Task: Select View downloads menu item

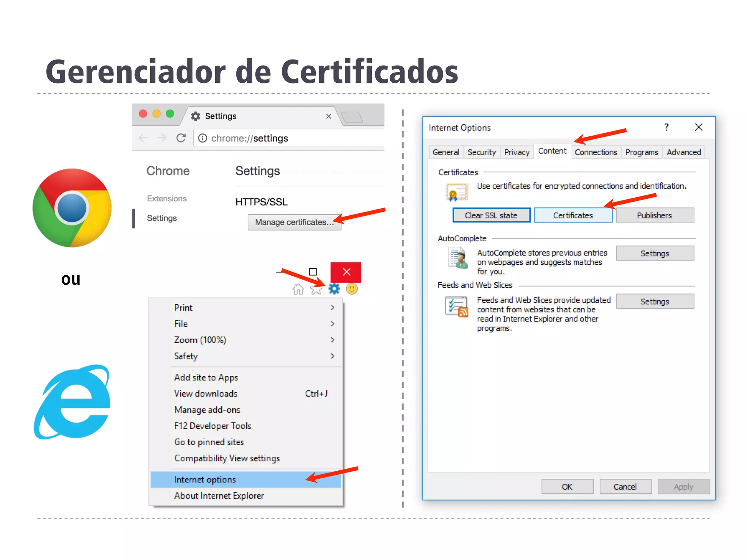Action: pos(246,393)
